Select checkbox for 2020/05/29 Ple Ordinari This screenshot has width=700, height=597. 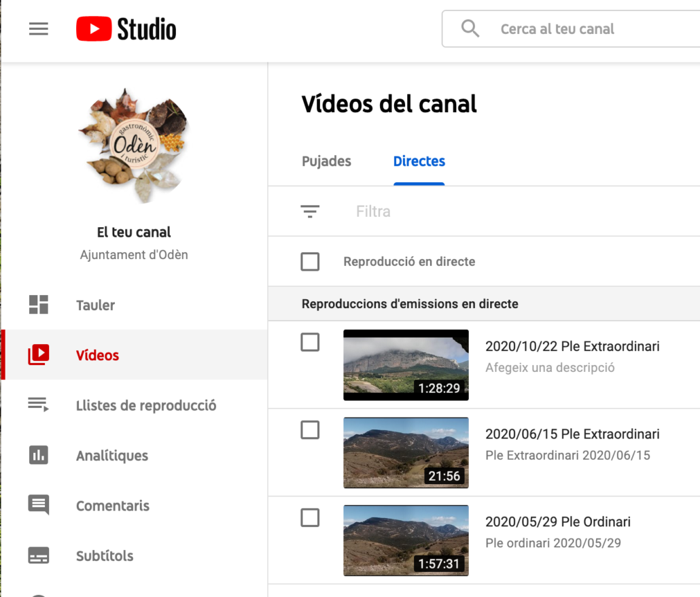310,517
